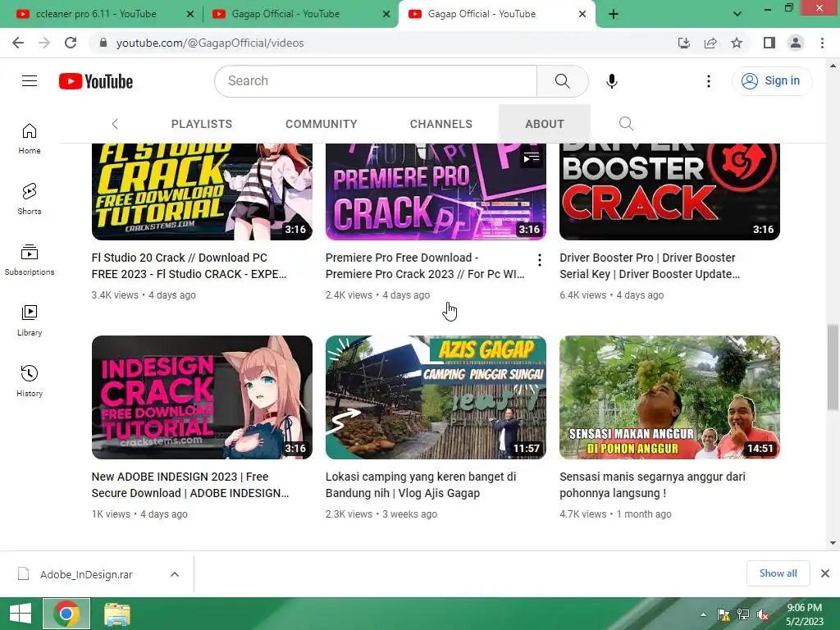The image size is (840, 630).
Task: Open Chrome profile avatar
Action: (x=796, y=43)
